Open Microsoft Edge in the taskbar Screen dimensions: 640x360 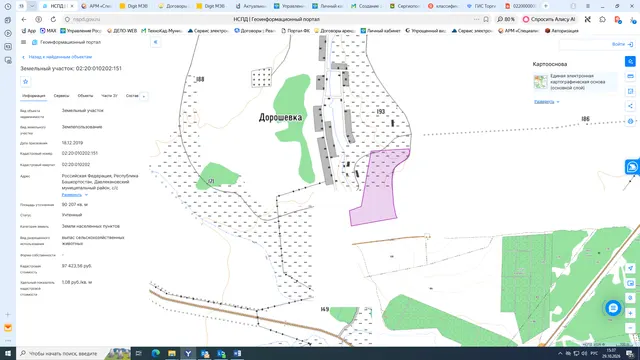point(156,353)
